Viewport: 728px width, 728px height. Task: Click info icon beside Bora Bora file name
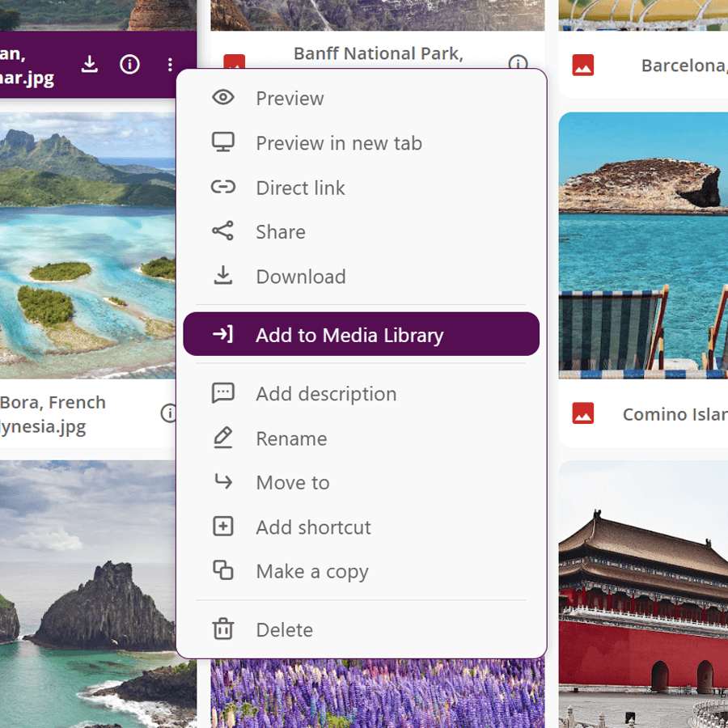[x=169, y=413]
